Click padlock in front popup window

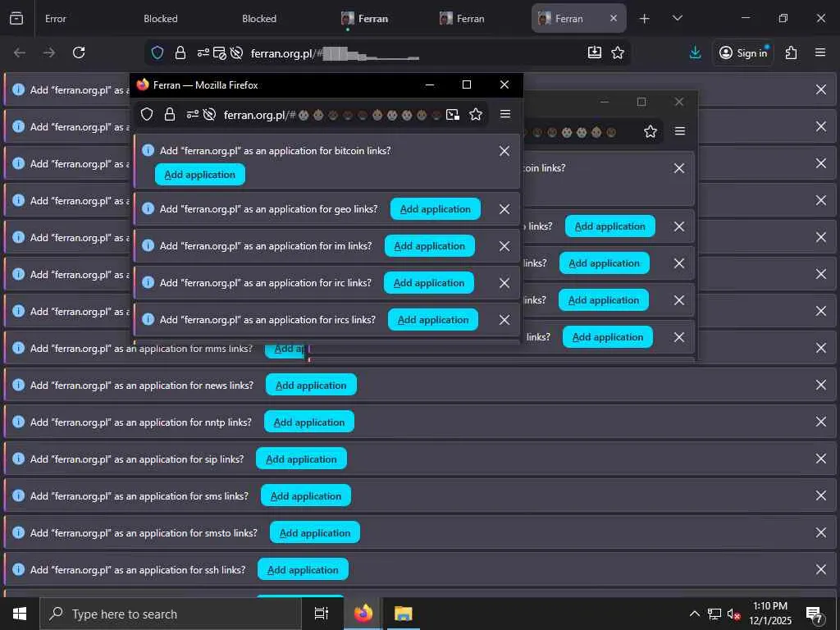[x=170, y=114]
